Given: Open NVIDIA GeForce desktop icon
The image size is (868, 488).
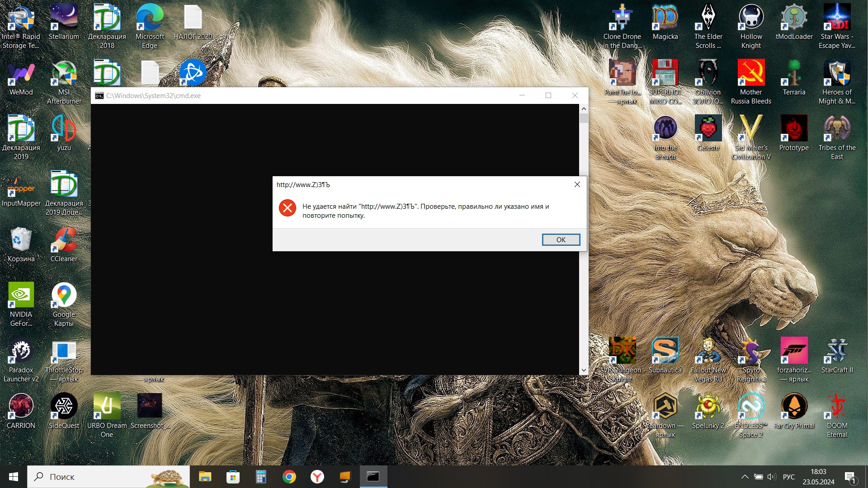Looking at the screenshot, I should coord(21,305).
